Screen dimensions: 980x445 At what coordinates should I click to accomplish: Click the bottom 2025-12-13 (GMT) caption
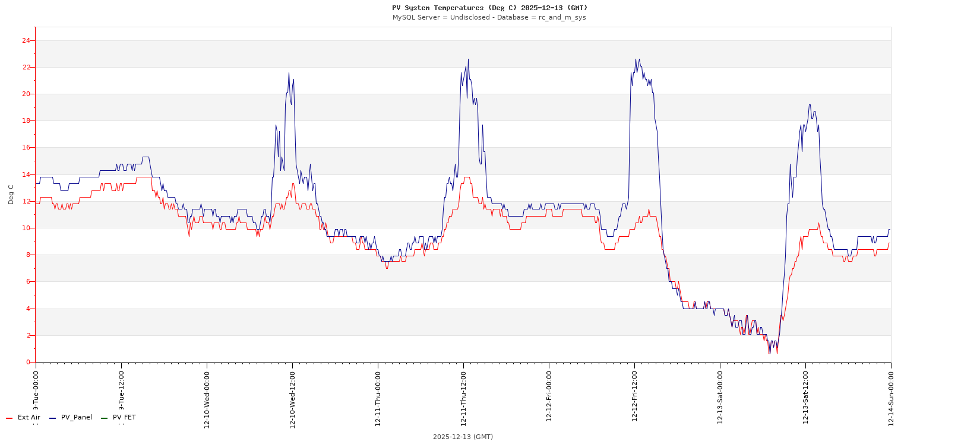463,437
